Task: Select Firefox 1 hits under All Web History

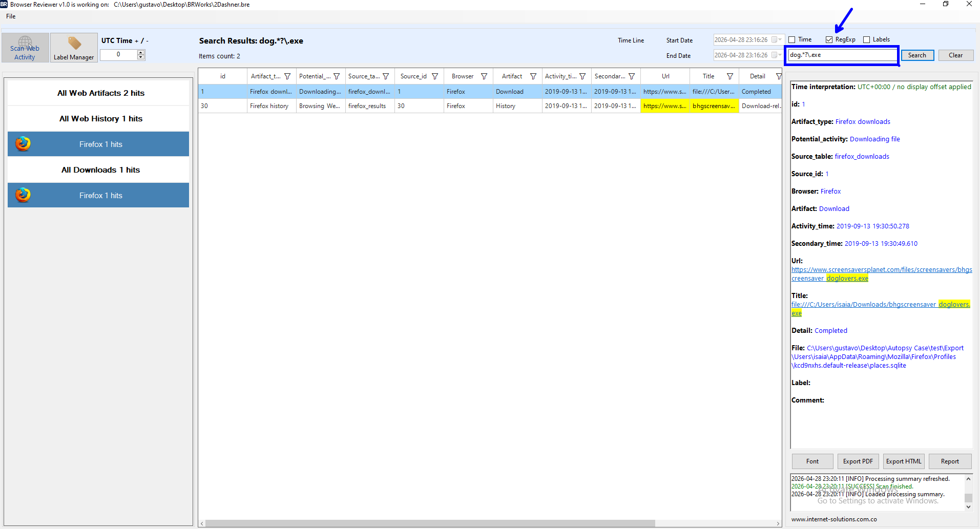Action: pos(98,144)
